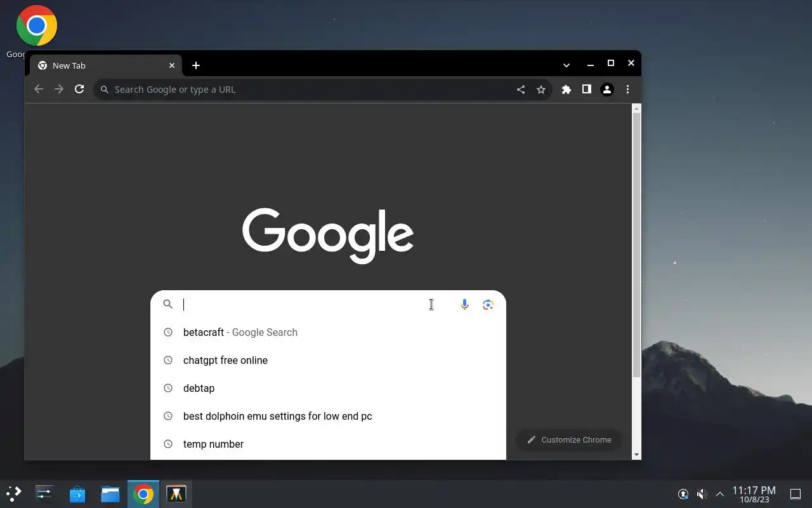Screen dimensions: 812x508
Task: Search by image with the Google Lens icon
Action: (488, 304)
